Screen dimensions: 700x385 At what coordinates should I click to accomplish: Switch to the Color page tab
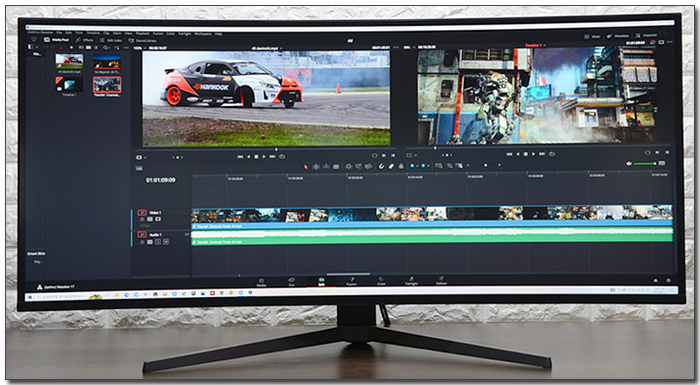click(x=381, y=281)
